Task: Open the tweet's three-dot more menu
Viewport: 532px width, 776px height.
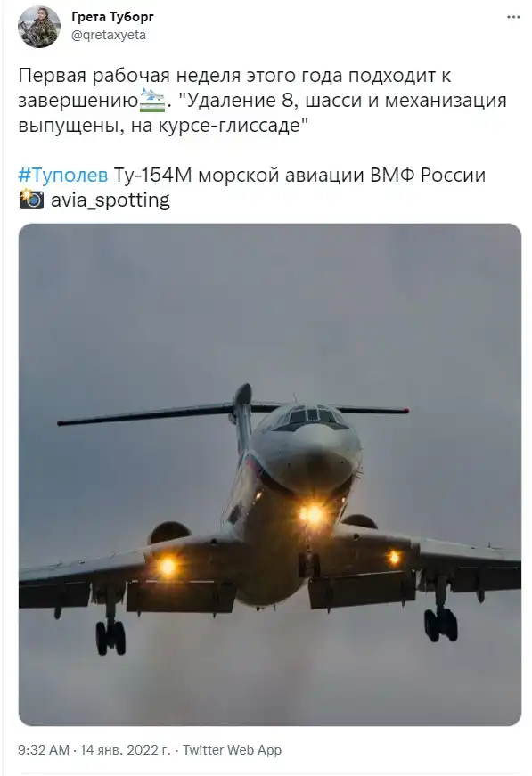Action: 513,17
